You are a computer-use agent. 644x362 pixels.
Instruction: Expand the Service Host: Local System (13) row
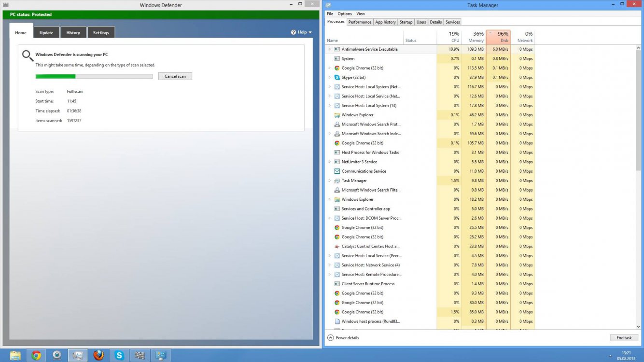pyautogui.click(x=330, y=106)
